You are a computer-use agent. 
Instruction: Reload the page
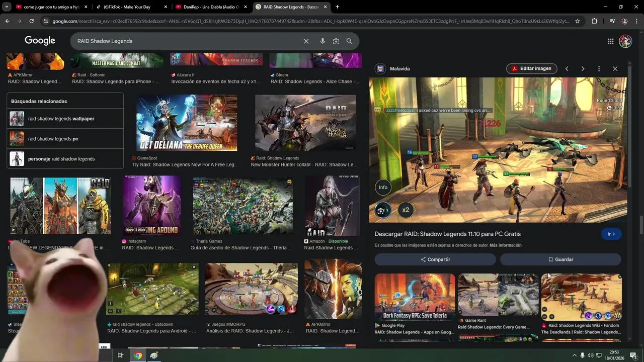pyautogui.click(x=31, y=21)
